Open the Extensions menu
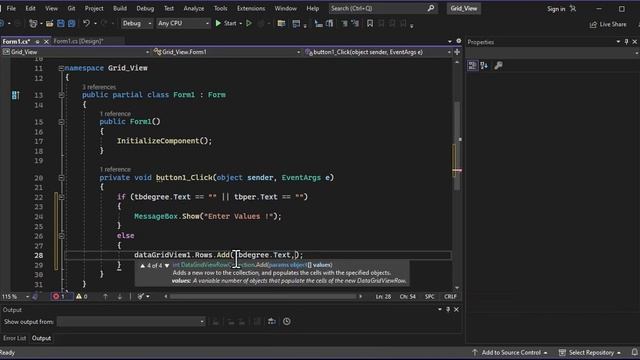640x360 pixels. coord(251,8)
